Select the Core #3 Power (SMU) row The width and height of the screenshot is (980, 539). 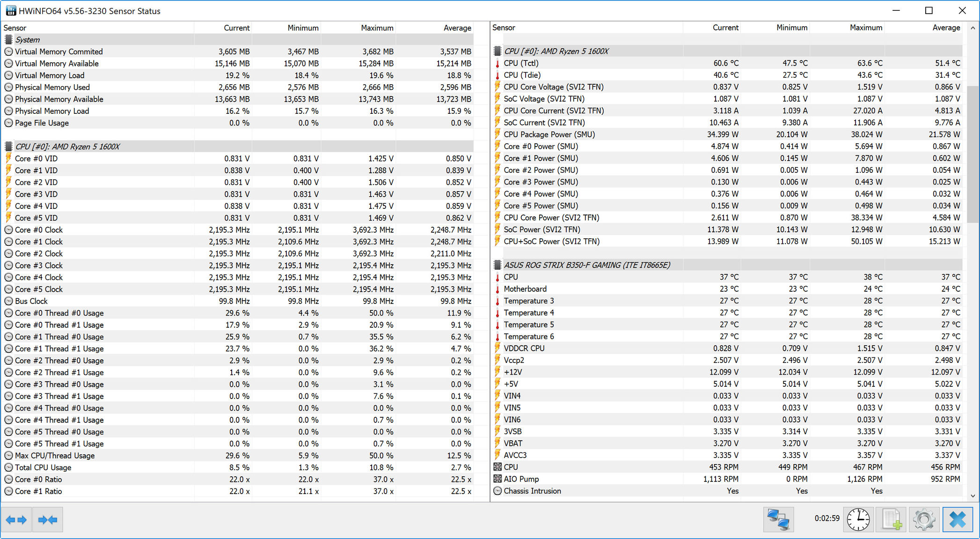727,182
